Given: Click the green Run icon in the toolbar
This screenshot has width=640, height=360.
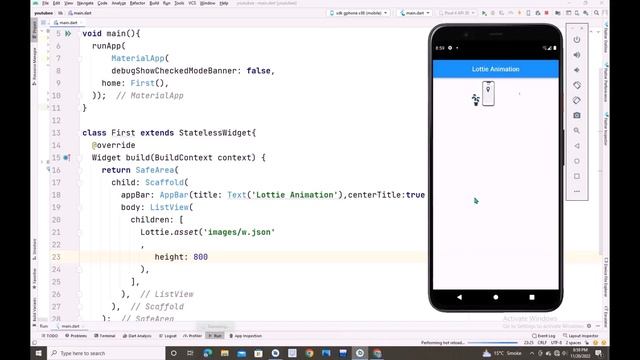Looking at the screenshot, I should point(484,13).
